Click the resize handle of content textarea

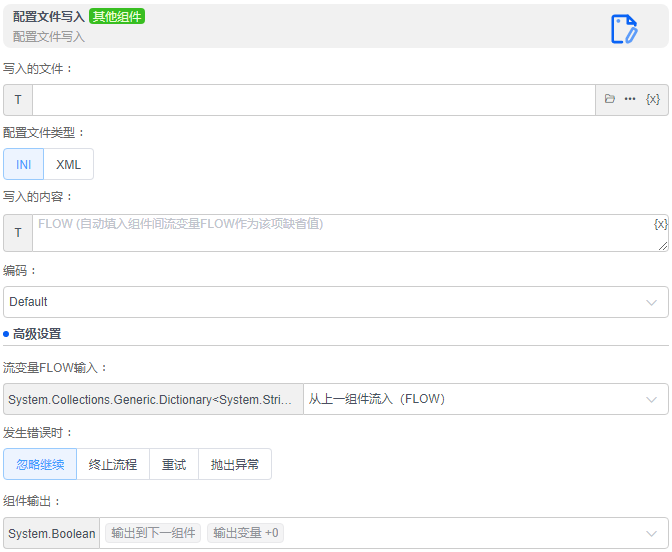663,245
